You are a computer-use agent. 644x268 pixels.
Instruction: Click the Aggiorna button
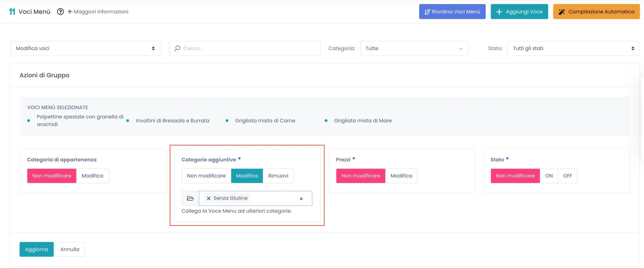coord(36,249)
